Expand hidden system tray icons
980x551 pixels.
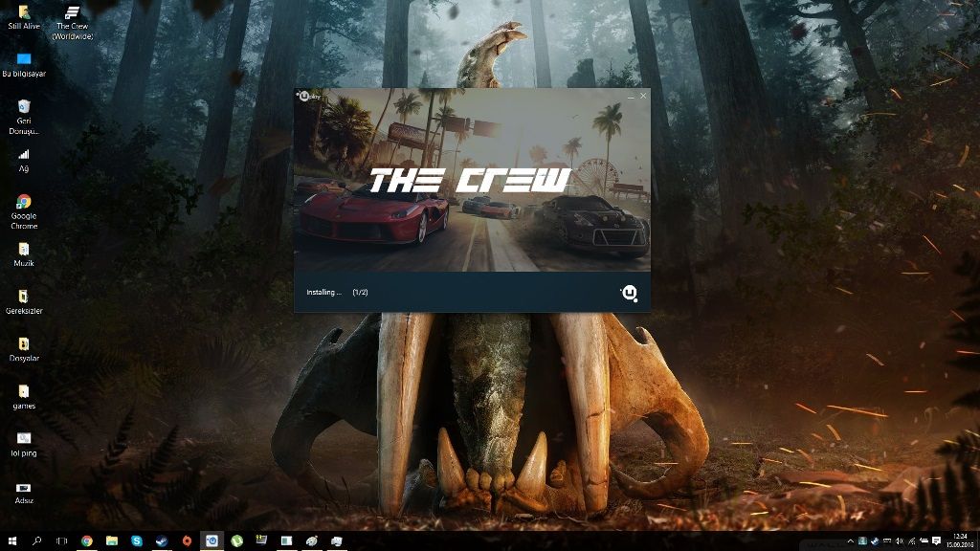pos(850,541)
